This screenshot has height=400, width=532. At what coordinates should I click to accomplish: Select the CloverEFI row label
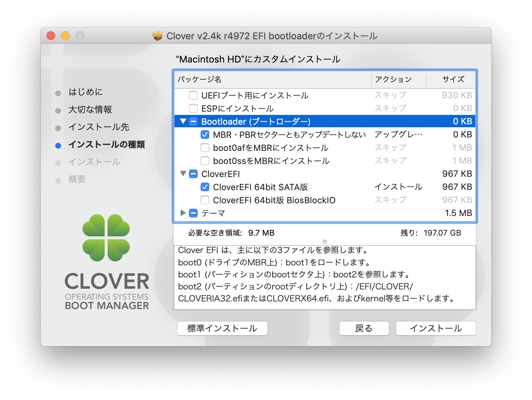[x=221, y=174]
